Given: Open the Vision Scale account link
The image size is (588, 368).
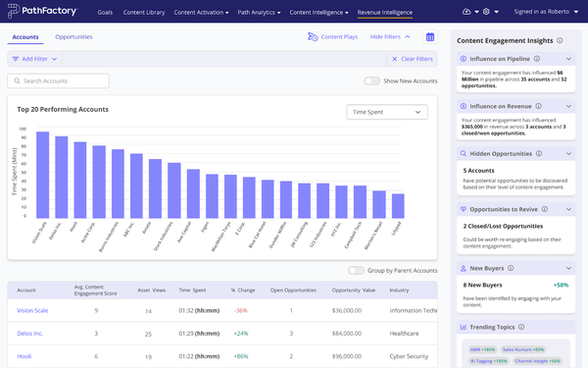Looking at the screenshot, I should click(32, 310).
